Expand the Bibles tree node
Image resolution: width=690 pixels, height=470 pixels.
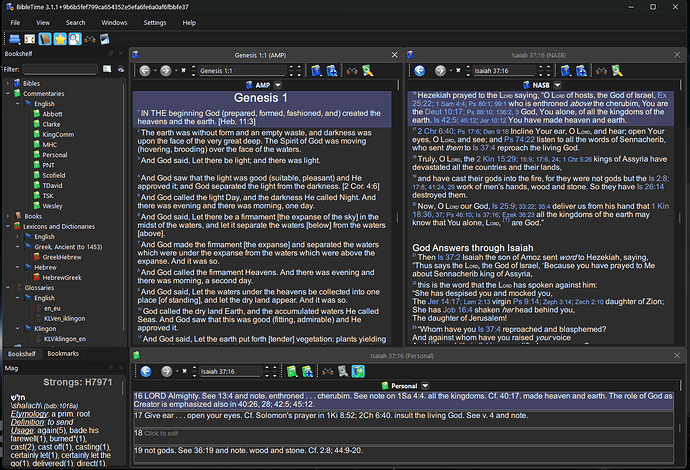[x=7, y=83]
